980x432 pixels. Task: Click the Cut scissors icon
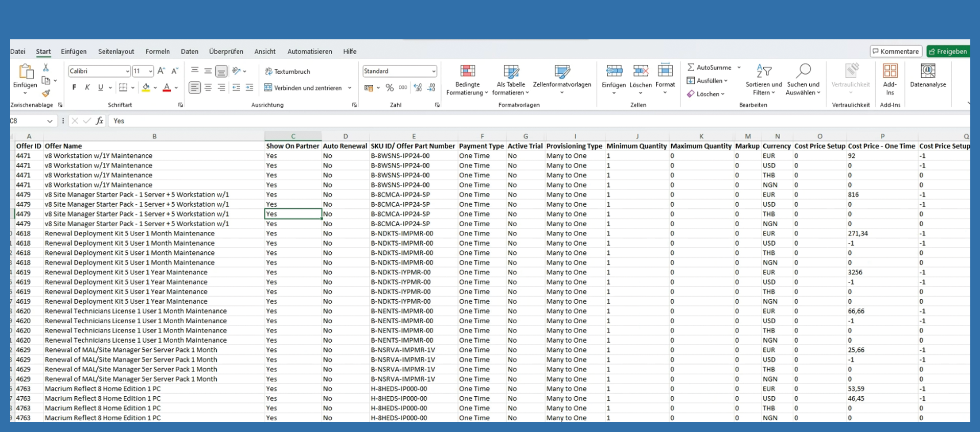(x=45, y=68)
